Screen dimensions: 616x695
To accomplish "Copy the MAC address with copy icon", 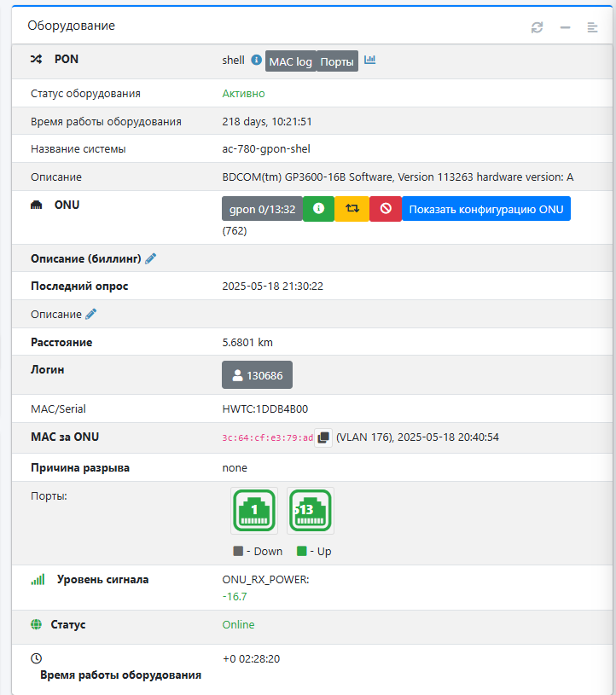I will pos(323,437).
